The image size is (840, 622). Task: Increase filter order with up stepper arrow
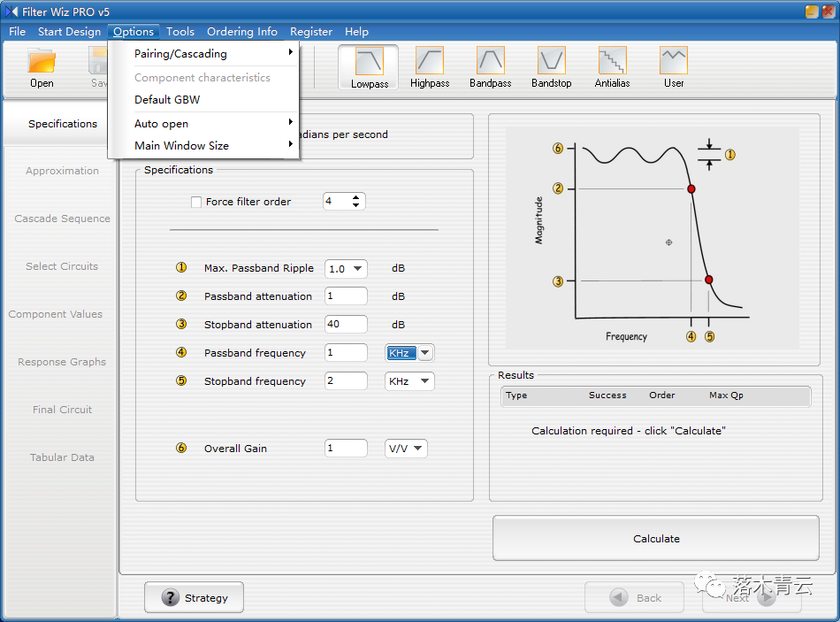click(x=355, y=197)
